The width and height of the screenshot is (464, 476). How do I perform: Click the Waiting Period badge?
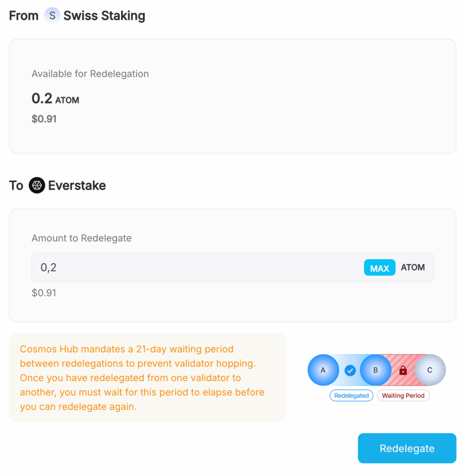point(403,396)
